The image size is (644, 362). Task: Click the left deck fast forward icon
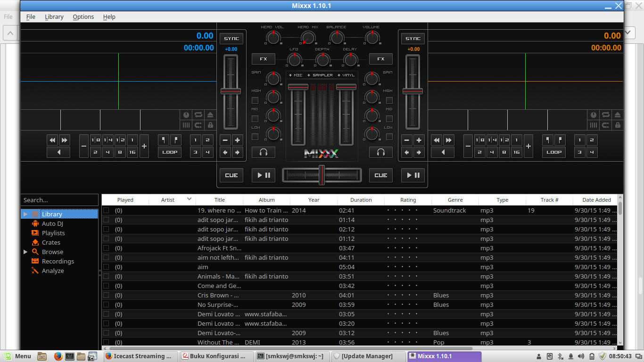tap(64, 140)
